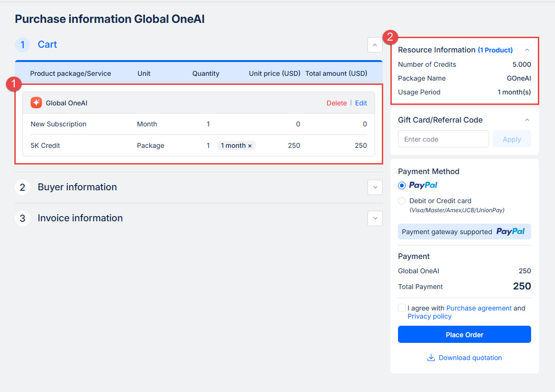This screenshot has width=555, height=392.
Task: Edit the Global OneAI cart item
Action: click(361, 103)
